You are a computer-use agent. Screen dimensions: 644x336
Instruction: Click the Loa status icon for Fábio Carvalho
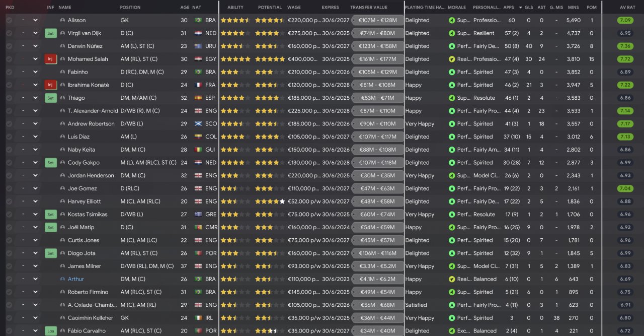click(x=50, y=331)
